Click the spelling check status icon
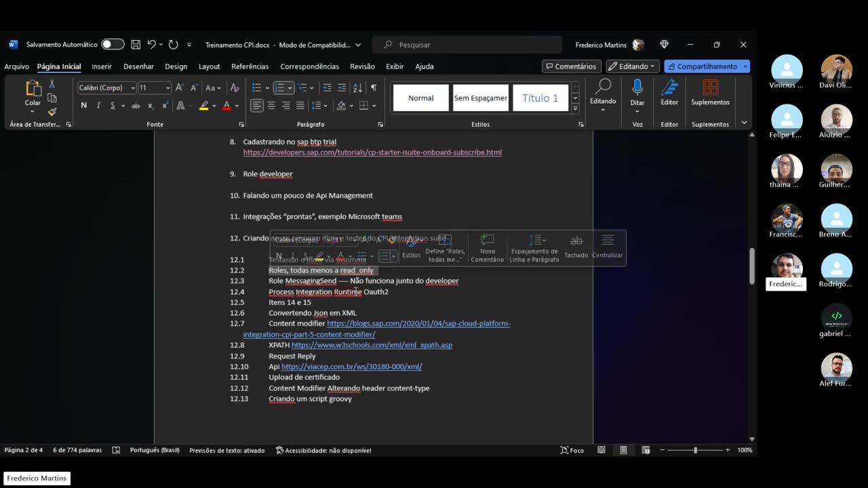This screenshot has width=868, height=488. click(x=116, y=450)
